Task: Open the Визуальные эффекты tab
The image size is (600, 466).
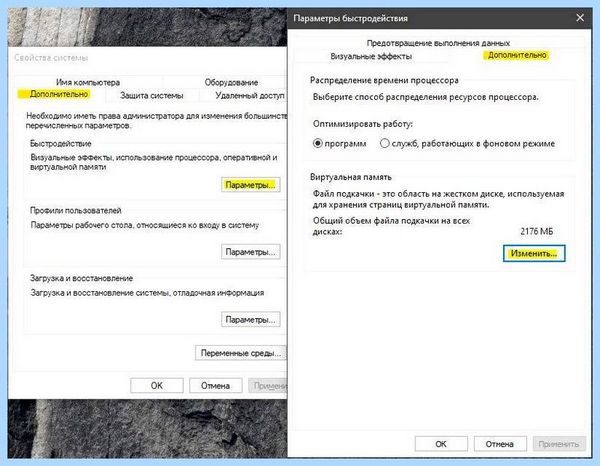Action: point(371,57)
